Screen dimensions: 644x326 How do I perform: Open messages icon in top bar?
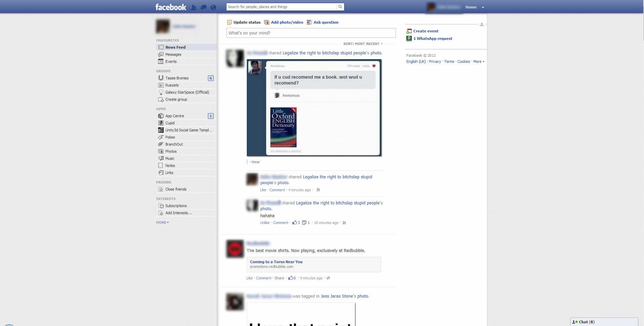tap(203, 7)
